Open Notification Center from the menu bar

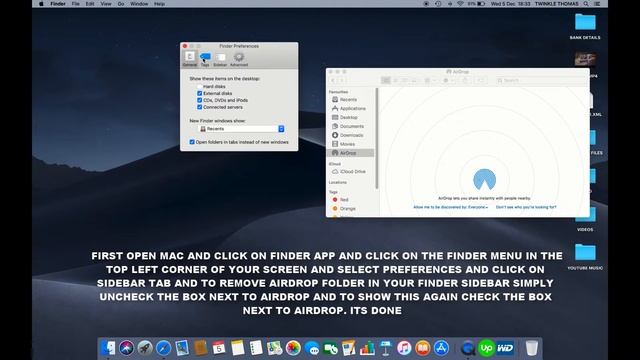pyautogui.click(x=597, y=4)
